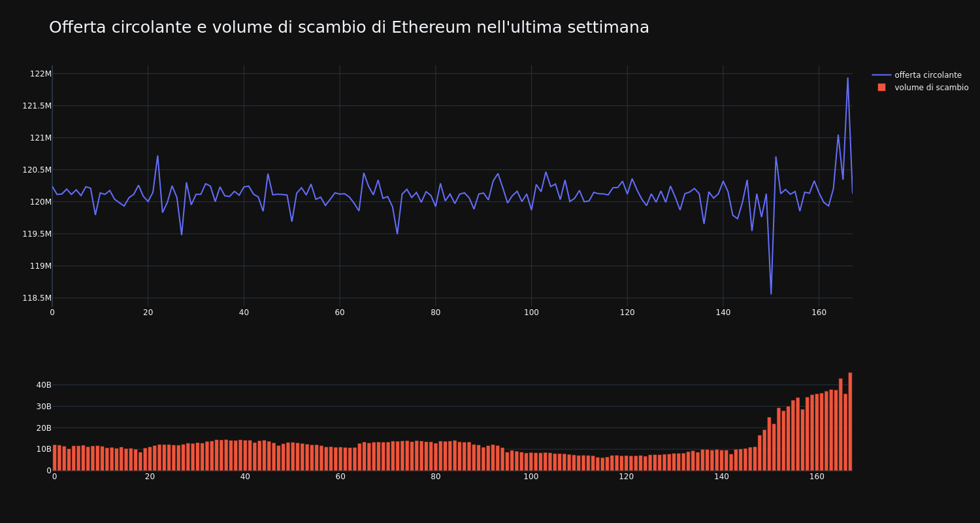This screenshot has width=980, height=523.
Task: Click the 60 tick on upper x-axis
Action: (x=340, y=312)
